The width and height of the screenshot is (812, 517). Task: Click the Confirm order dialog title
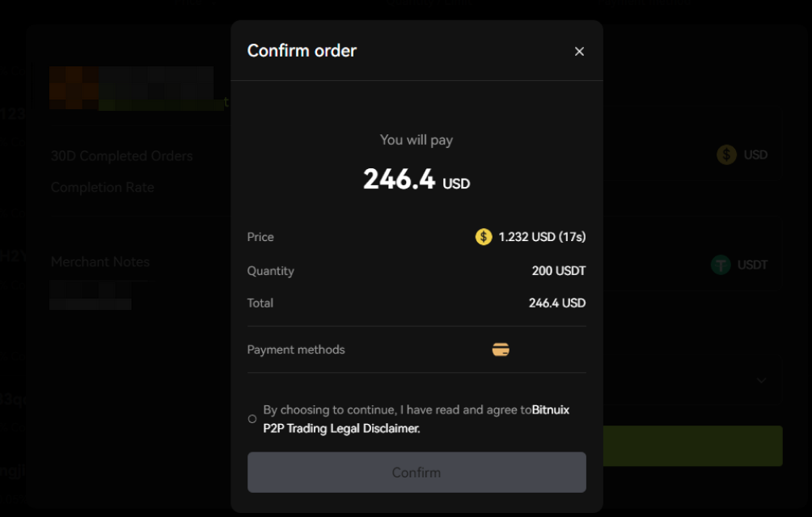coord(302,50)
